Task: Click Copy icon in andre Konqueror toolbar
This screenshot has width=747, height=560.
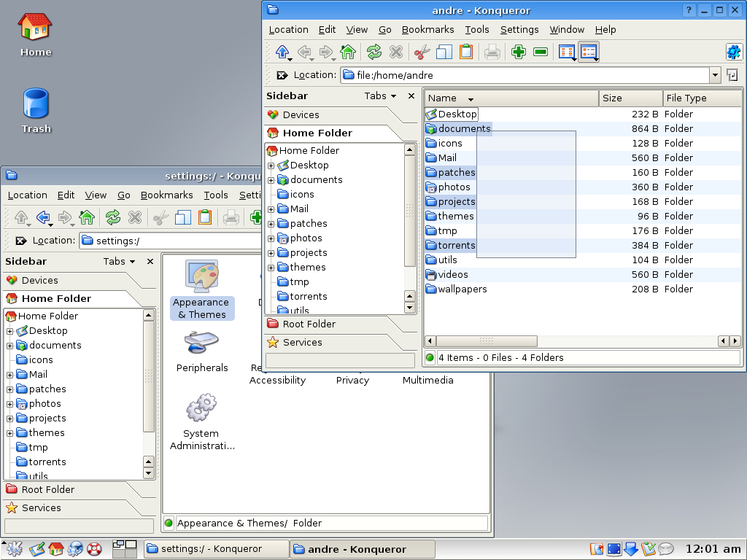Action: (x=444, y=52)
